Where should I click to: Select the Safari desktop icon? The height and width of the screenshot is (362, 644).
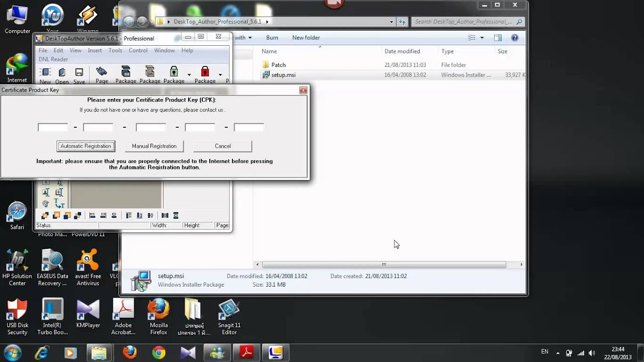(x=17, y=216)
